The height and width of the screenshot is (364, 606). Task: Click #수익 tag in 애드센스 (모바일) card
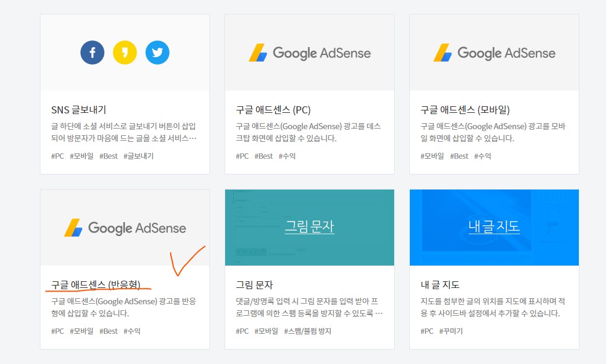coord(483,156)
